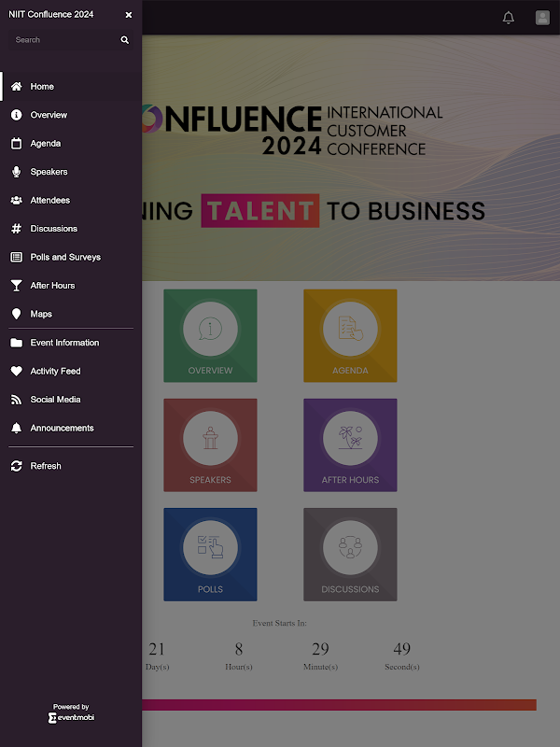560x747 pixels.
Task: Open notifications bell in top bar
Action: coord(508,18)
